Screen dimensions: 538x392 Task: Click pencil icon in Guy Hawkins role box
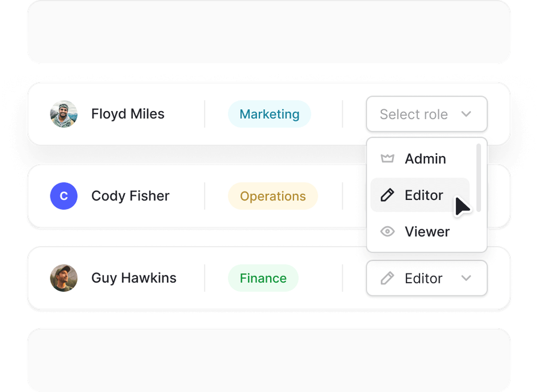[x=387, y=279]
